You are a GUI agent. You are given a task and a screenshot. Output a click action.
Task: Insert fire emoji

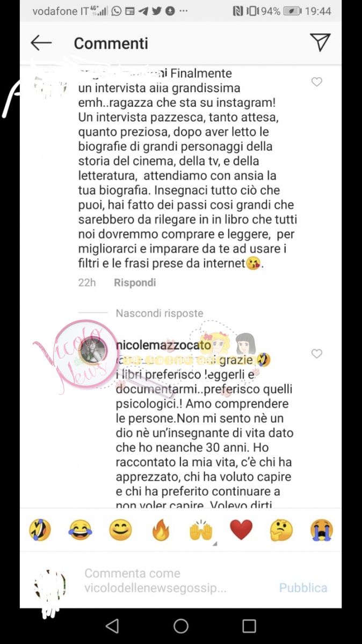161,530
